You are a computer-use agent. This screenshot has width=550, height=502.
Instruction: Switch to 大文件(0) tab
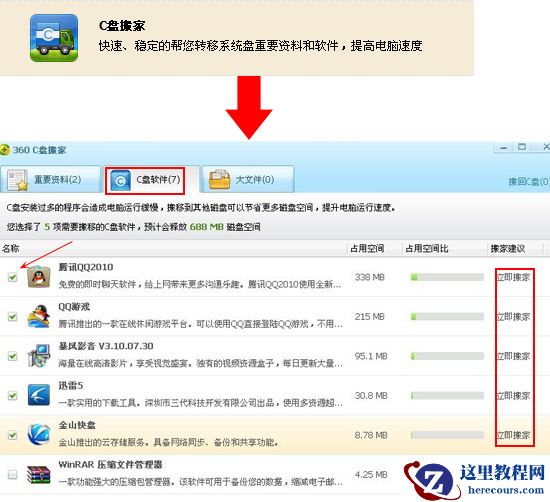pos(248,180)
